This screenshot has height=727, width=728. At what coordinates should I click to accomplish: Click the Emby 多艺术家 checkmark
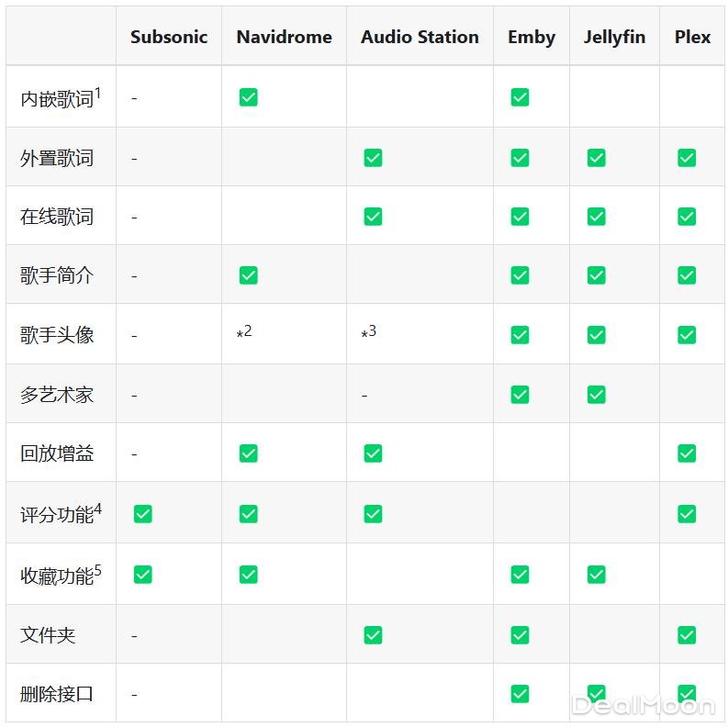tap(520, 395)
